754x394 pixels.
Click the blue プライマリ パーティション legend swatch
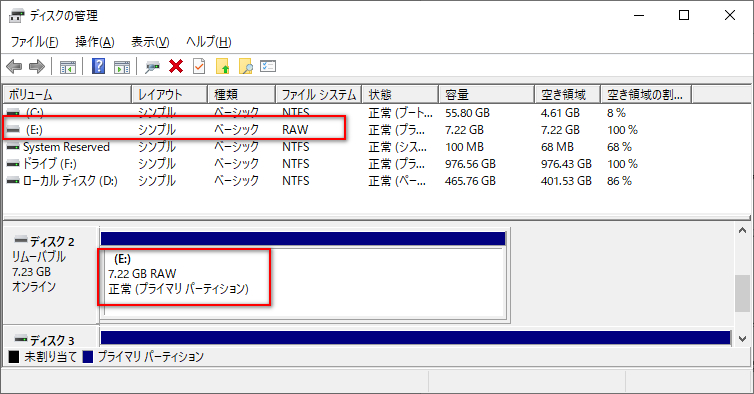point(88,357)
